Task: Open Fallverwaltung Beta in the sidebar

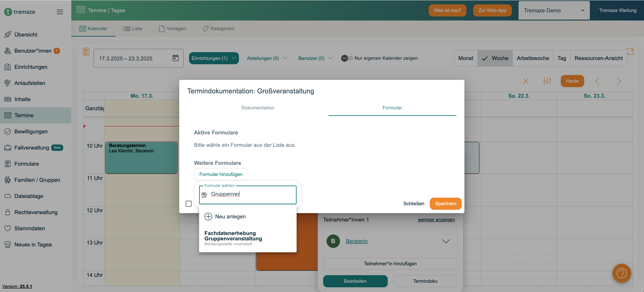Action: [35, 148]
